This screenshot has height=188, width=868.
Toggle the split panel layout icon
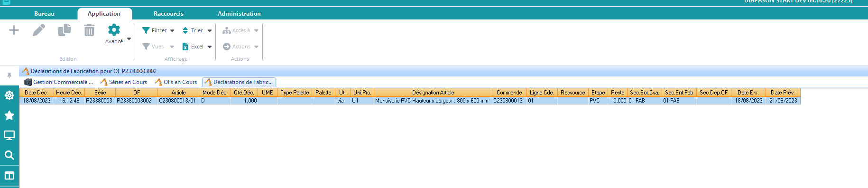tap(9, 176)
